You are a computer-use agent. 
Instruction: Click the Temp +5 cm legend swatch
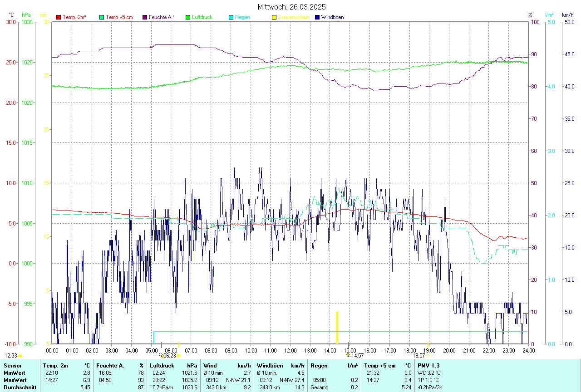click(x=102, y=17)
